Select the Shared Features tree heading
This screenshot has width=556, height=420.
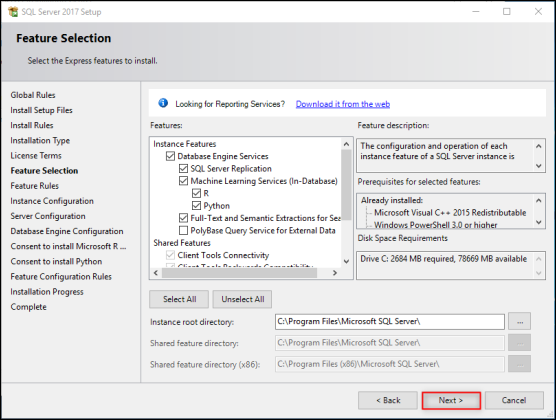[x=182, y=243]
